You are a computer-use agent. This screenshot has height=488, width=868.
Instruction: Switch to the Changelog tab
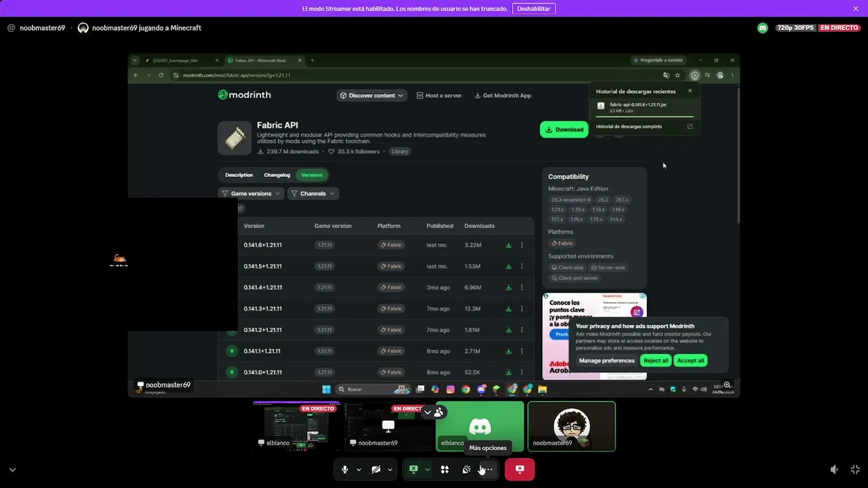[x=277, y=175]
